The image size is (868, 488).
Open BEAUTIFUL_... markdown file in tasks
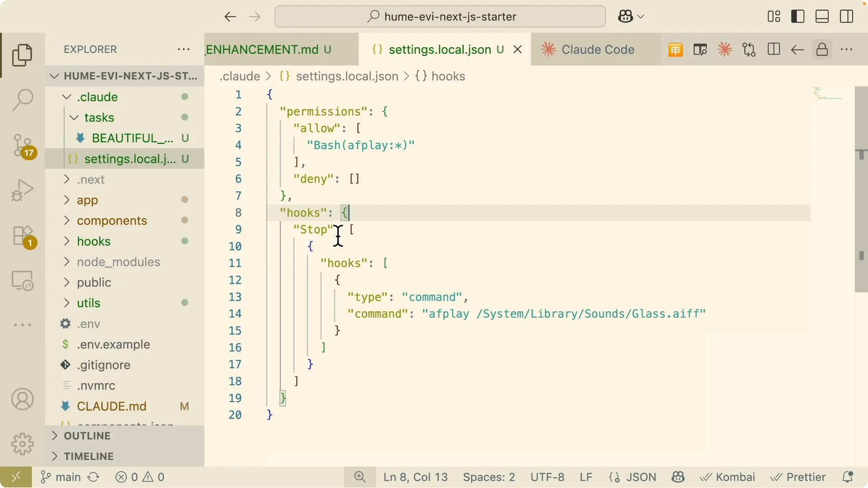pyautogui.click(x=125, y=138)
